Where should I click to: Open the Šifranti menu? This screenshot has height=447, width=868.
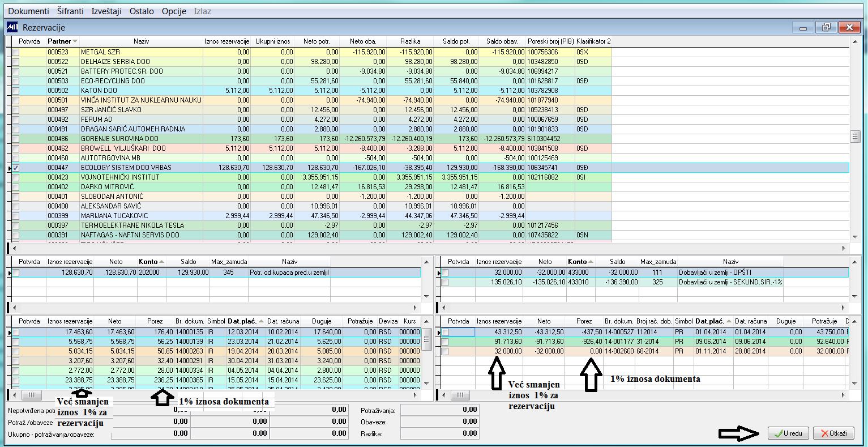70,11
